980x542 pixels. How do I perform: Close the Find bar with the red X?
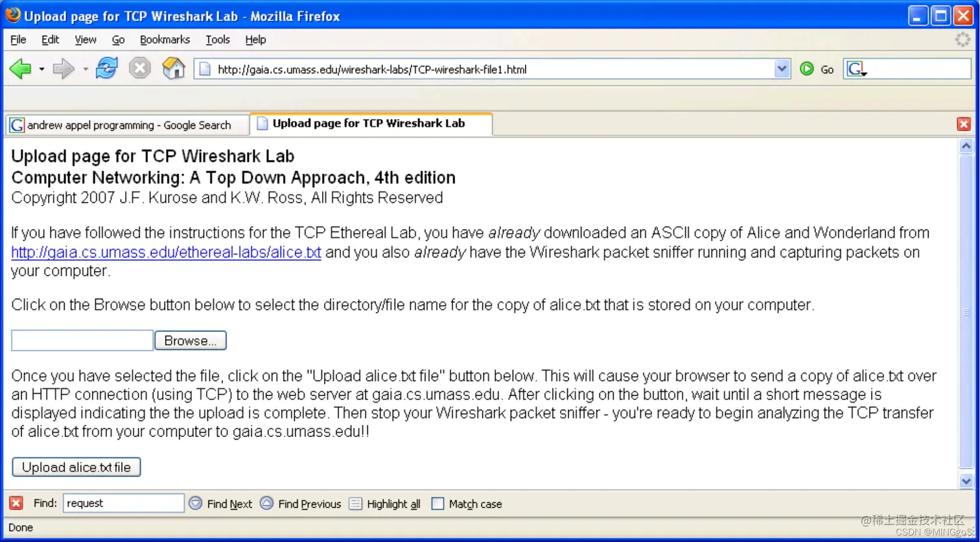[16, 503]
